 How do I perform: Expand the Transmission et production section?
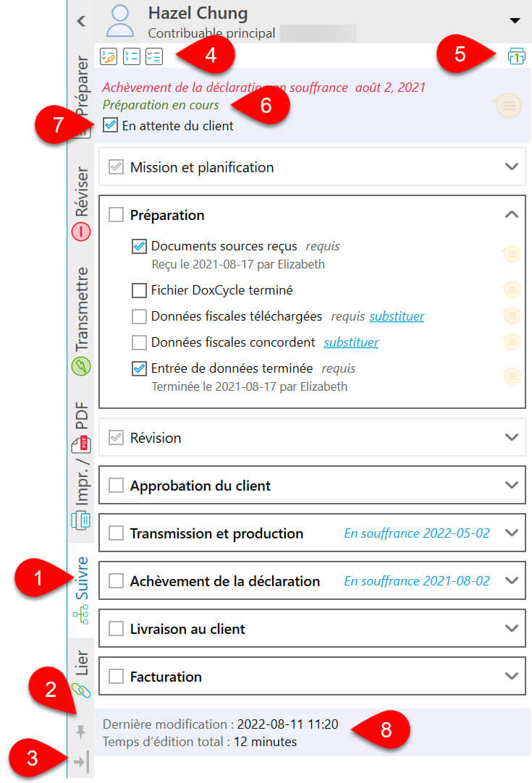click(x=512, y=533)
